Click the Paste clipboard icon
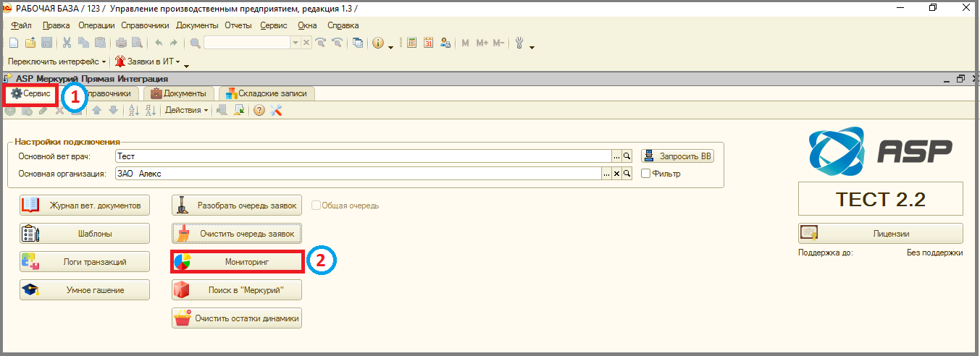Viewport: 980px width, 356px height. coord(100,43)
